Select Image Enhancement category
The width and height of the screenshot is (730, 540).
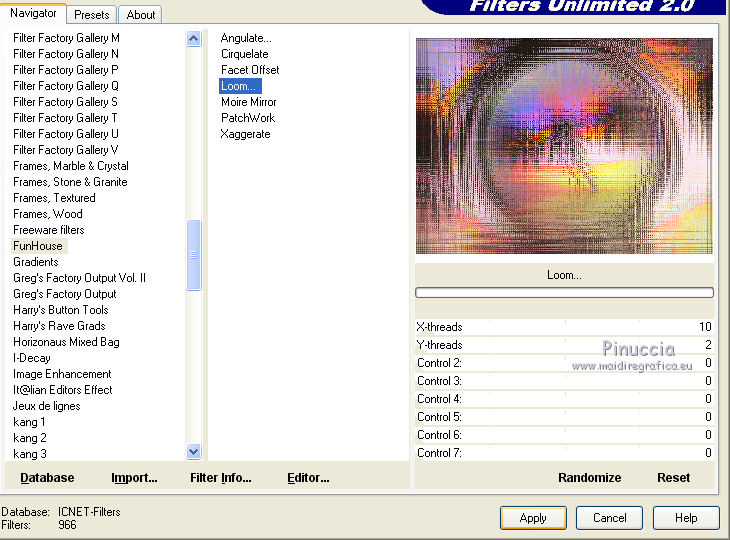62,374
